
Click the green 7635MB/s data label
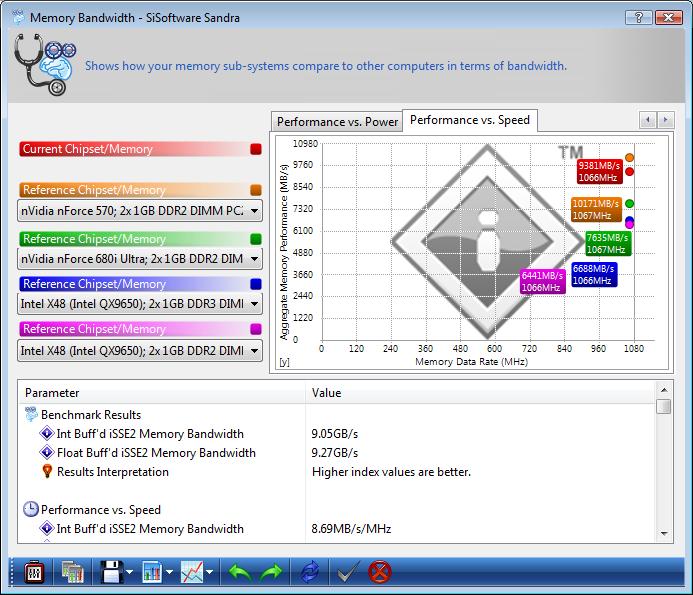coord(608,244)
